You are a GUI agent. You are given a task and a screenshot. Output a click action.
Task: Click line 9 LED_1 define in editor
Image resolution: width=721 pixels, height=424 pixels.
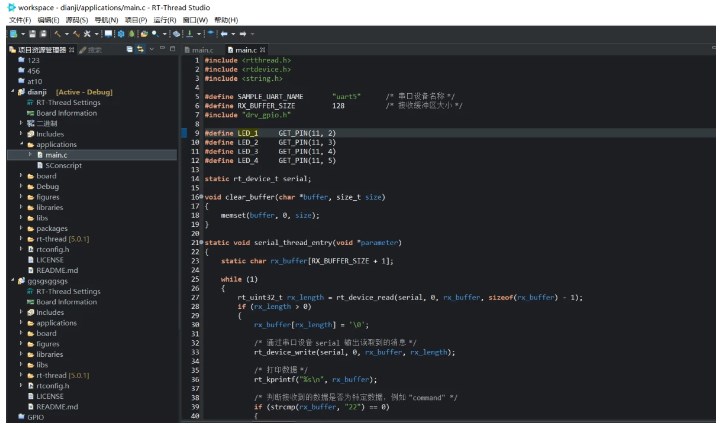[248, 133]
